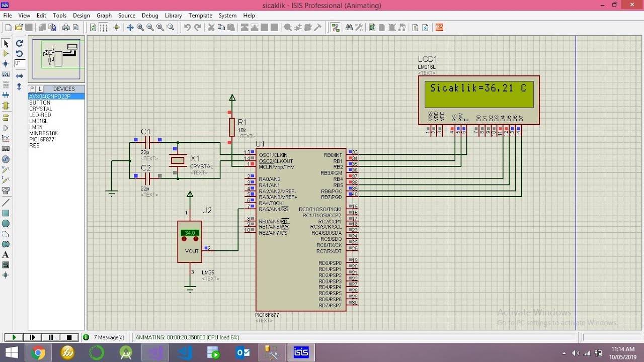Pause the running simulation
Screen dimensions: 644x362
[x=51, y=337]
